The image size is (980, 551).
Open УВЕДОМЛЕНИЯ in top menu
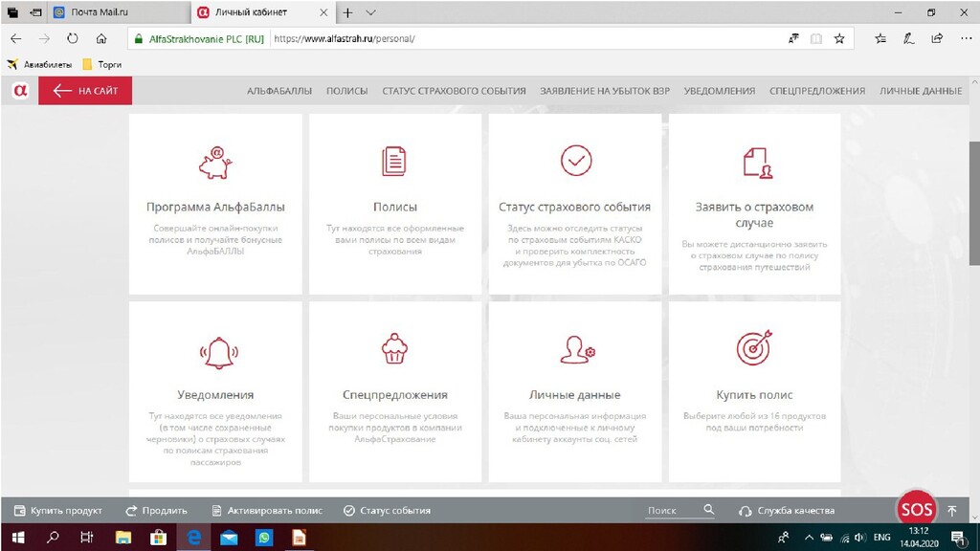(x=720, y=91)
